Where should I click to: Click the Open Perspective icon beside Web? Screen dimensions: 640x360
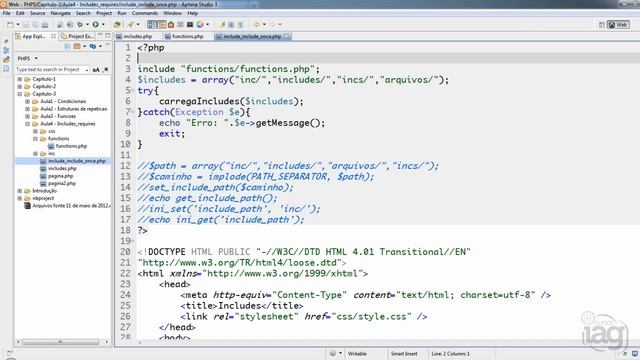point(602,25)
